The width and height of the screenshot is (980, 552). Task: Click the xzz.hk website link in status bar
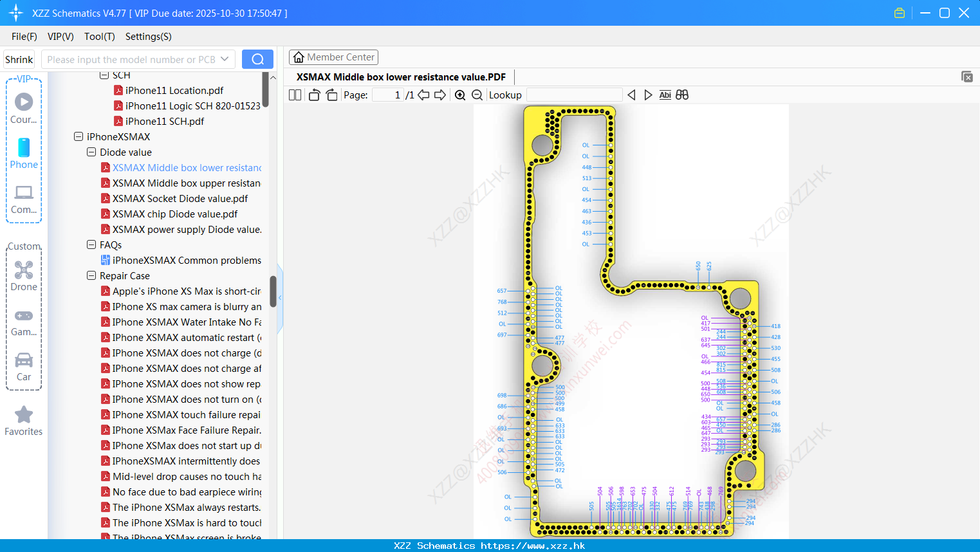click(x=533, y=546)
